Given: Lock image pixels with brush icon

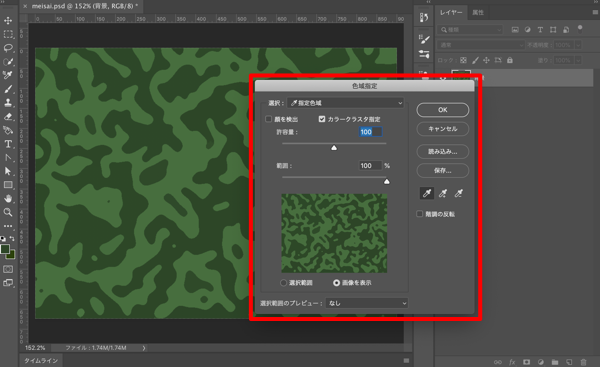Looking at the screenshot, I should (x=475, y=60).
